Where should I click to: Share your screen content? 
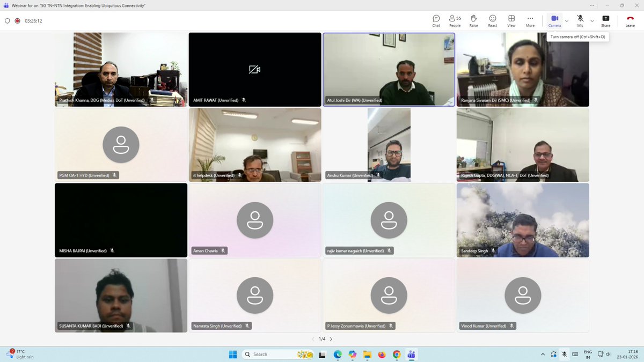(605, 20)
